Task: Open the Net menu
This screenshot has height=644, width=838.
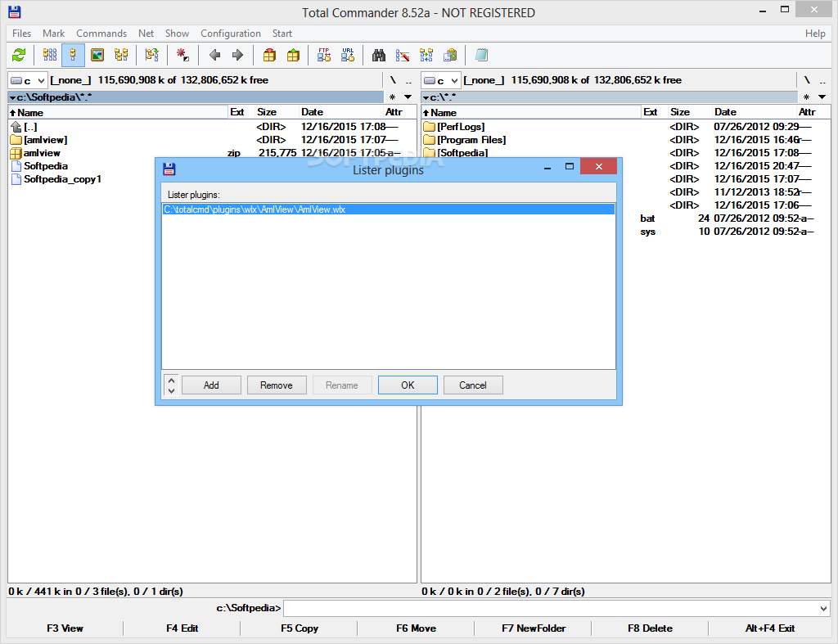Action: pyautogui.click(x=146, y=33)
